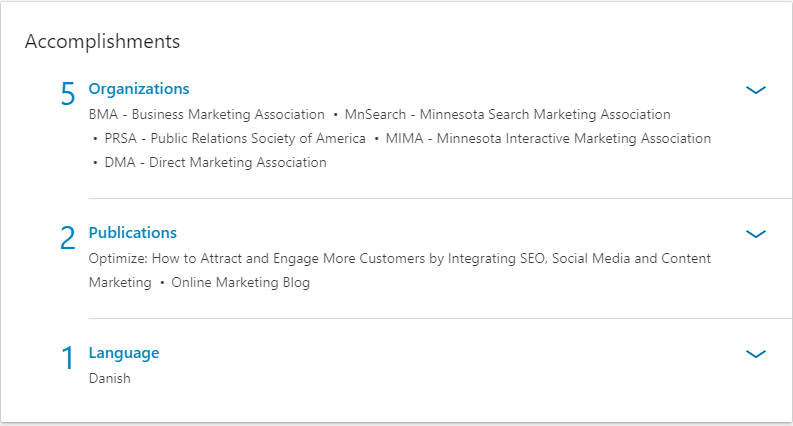This screenshot has height=426, width=793.
Task: Expand the Publications section chevron
Action: point(756,234)
